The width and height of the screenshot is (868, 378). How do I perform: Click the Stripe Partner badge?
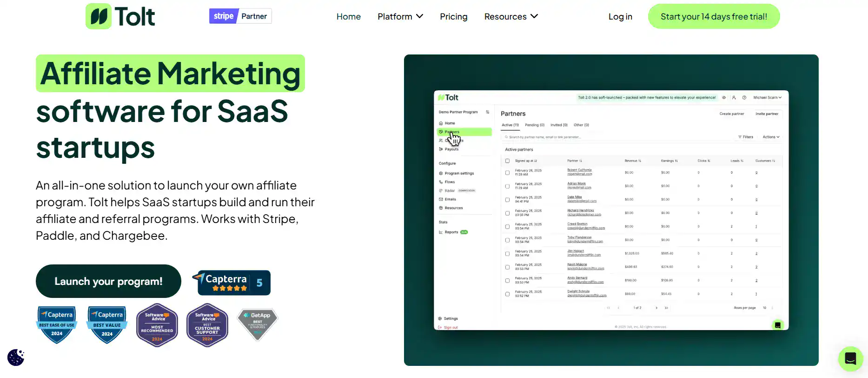click(x=240, y=16)
